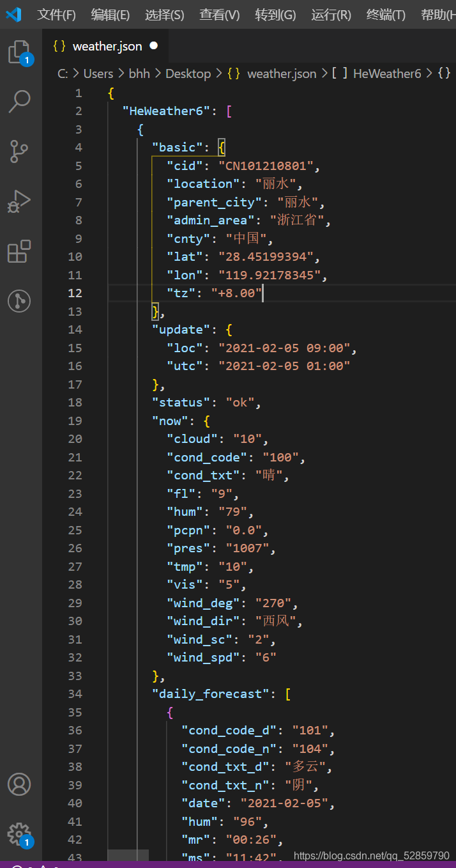Open the 文件(F) menu
The height and width of the screenshot is (868, 456).
point(56,15)
